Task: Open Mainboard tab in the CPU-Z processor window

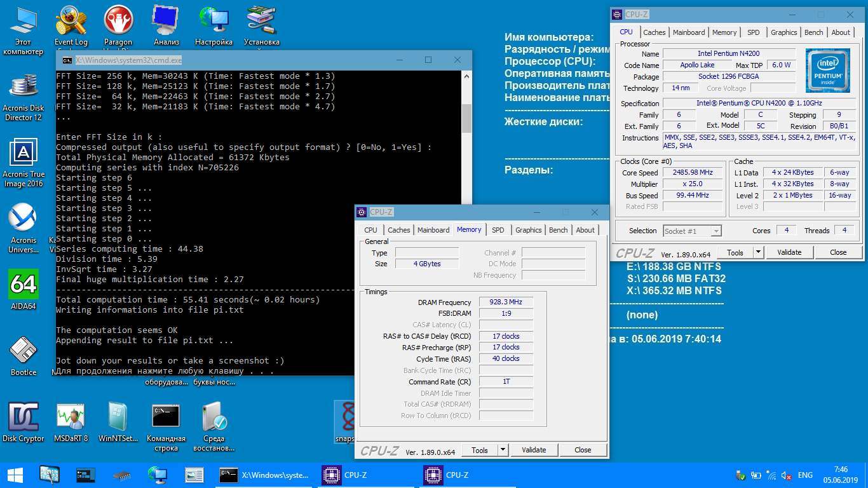Action: [689, 32]
